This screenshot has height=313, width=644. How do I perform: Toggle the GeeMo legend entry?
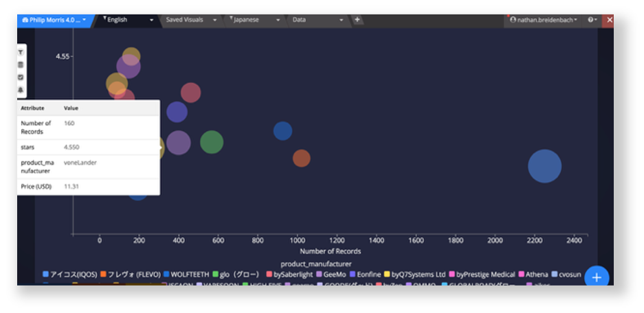tap(331, 275)
